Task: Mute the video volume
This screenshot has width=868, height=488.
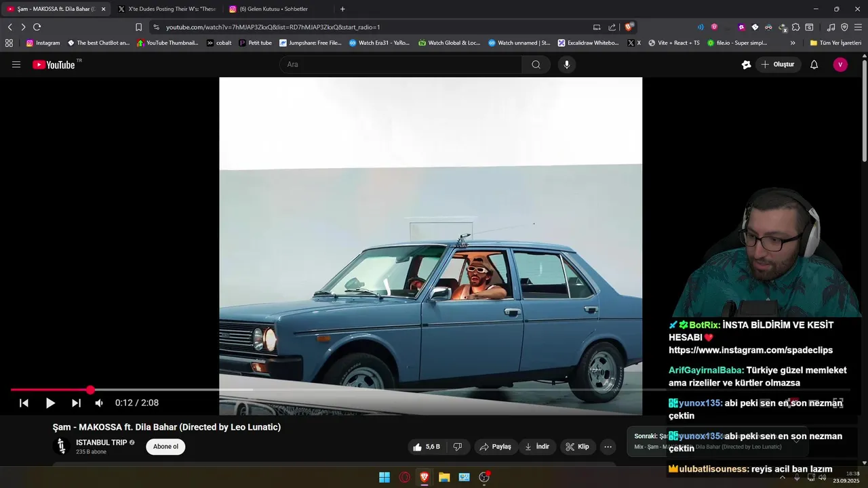Action: pyautogui.click(x=99, y=403)
